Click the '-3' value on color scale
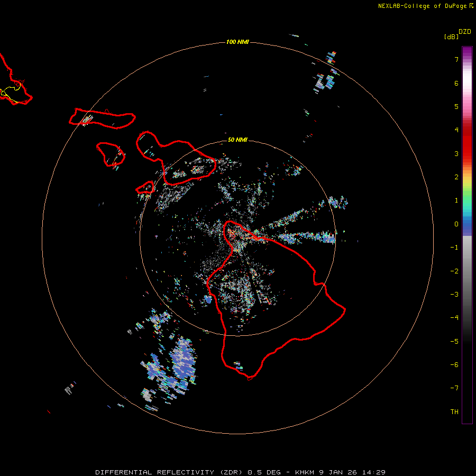476x476 pixels. (454, 295)
